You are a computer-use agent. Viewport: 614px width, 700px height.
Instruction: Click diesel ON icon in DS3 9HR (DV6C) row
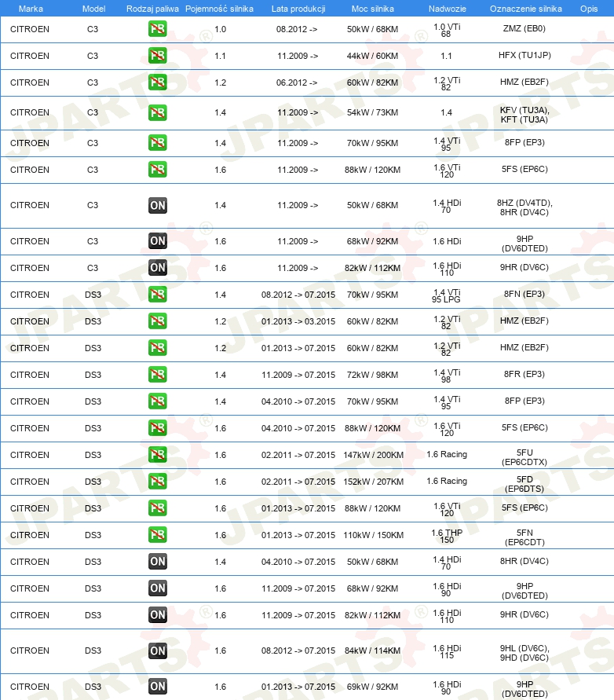click(x=158, y=615)
